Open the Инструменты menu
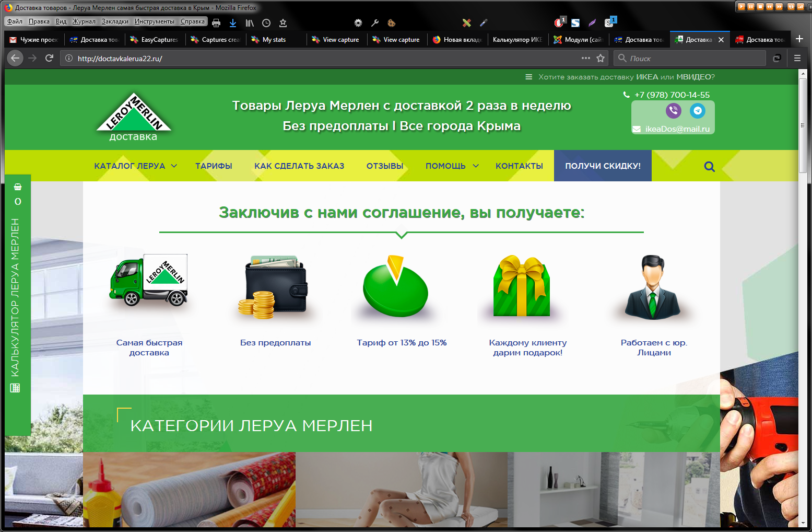Screen dimensions: 812x532 (x=155, y=21)
